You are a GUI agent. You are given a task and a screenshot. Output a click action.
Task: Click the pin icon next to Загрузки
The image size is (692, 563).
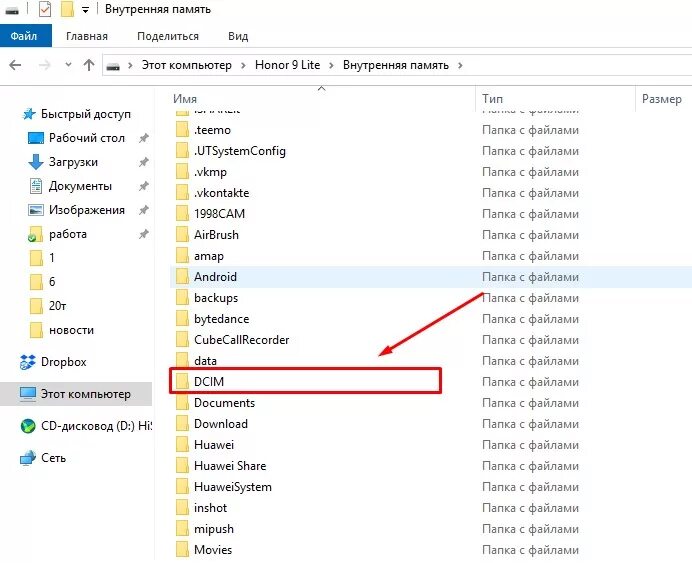[x=143, y=162]
